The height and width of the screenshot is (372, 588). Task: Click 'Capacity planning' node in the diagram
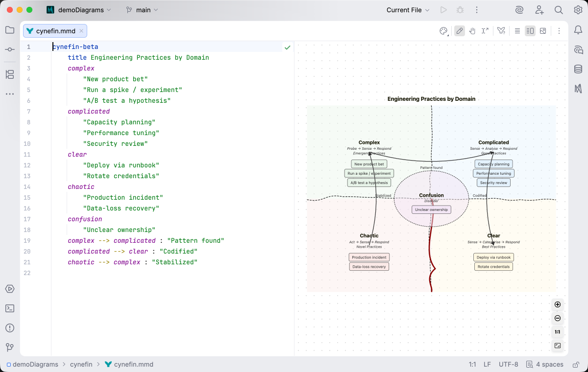(493, 164)
